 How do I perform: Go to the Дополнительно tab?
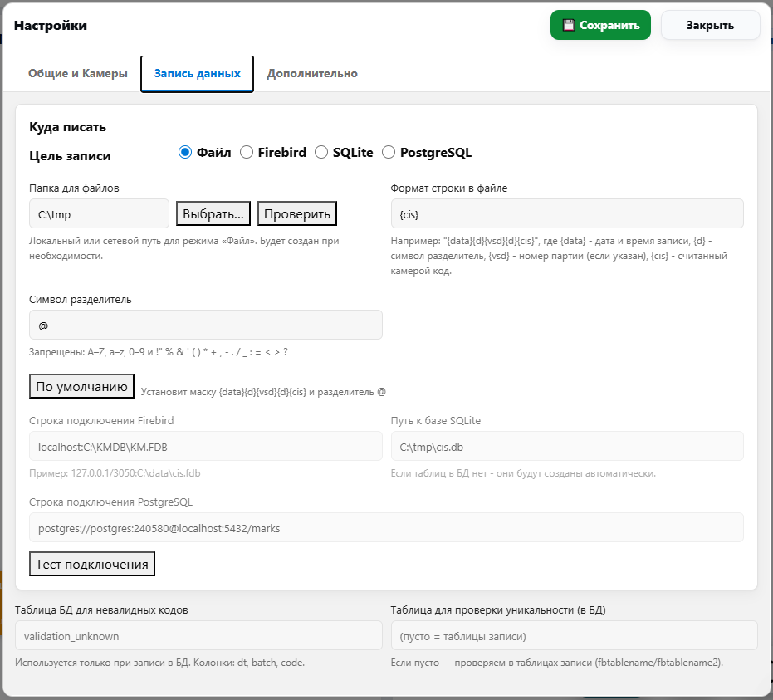tap(312, 73)
